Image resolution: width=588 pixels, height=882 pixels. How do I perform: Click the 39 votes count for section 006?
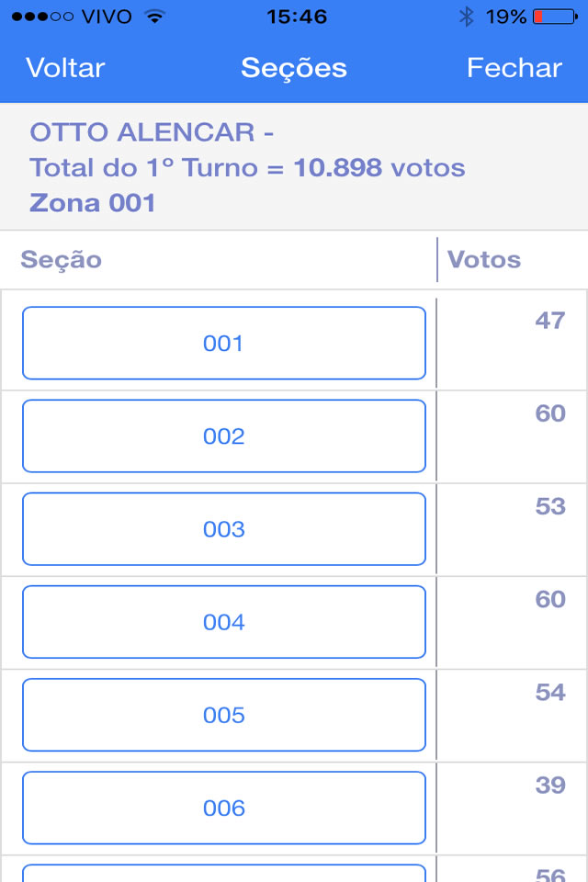click(x=549, y=785)
